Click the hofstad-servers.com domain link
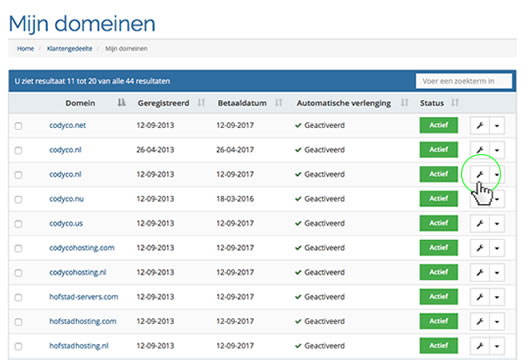The image size is (525, 360). (84, 297)
